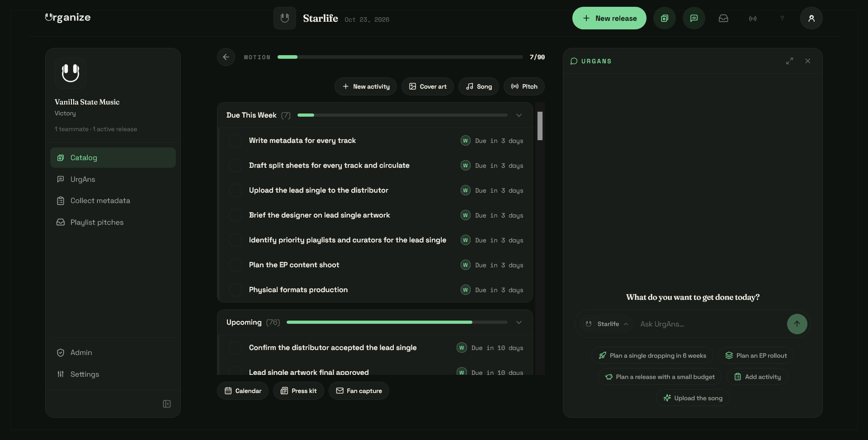Check off Write metadata for every track

pyautogui.click(x=235, y=141)
